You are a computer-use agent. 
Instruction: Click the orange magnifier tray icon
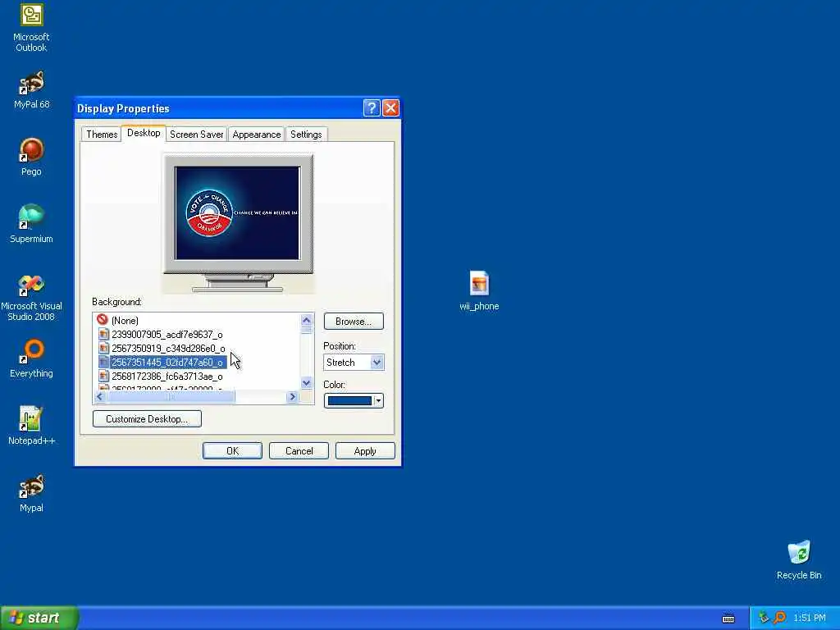click(780, 618)
